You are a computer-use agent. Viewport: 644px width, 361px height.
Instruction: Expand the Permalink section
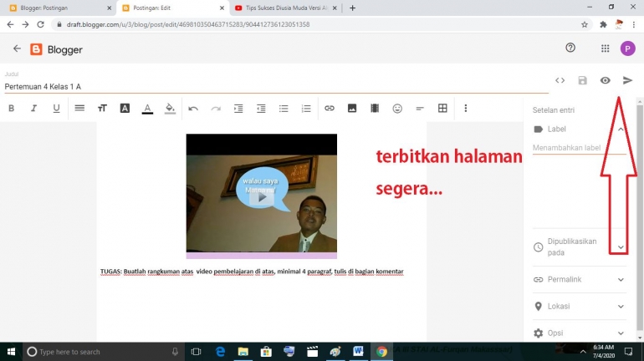(621, 279)
